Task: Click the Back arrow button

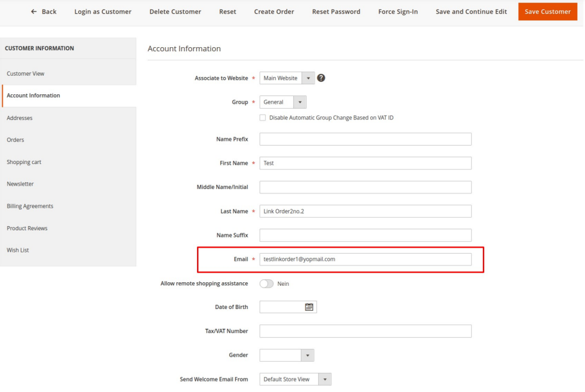Action: (44, 11)
